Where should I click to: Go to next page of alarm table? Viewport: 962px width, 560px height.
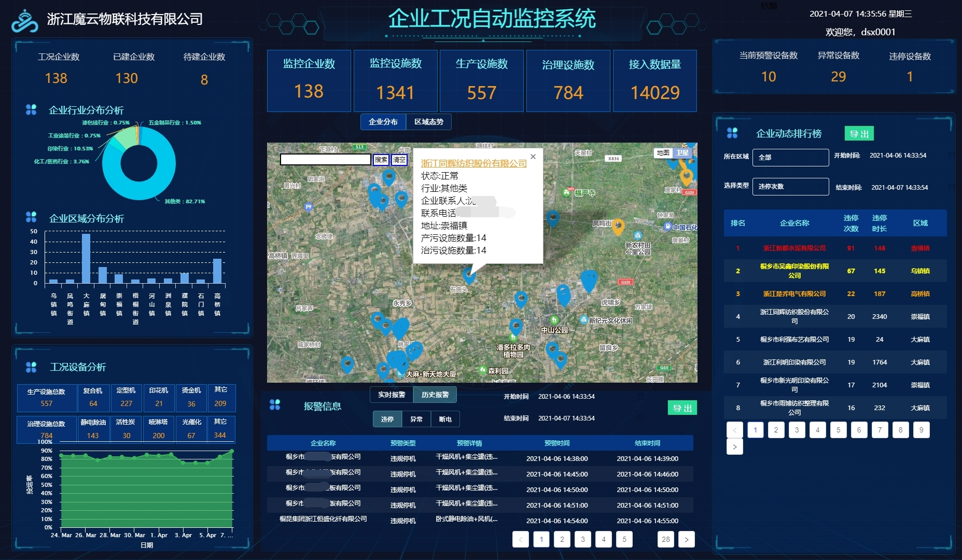click(x=686, y=539)
